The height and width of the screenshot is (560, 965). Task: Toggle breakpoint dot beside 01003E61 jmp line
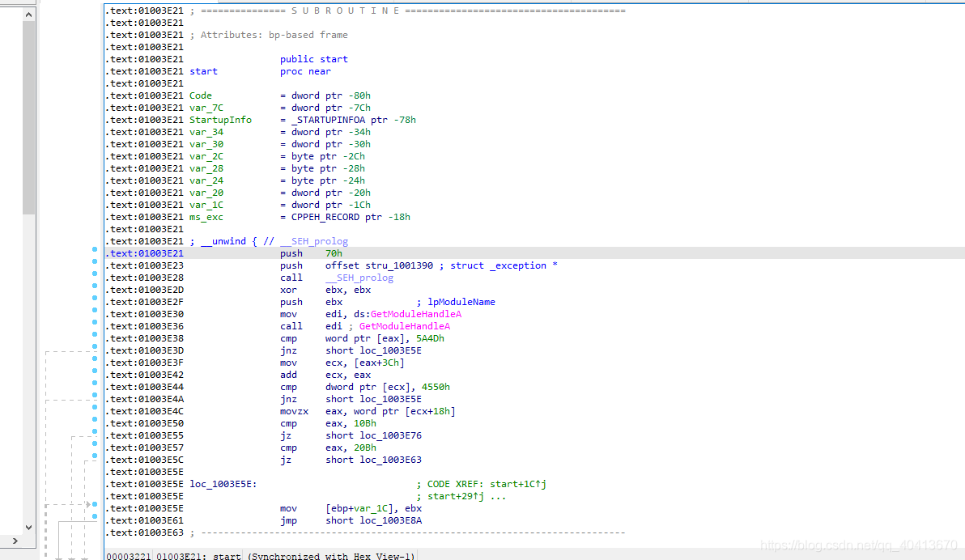coord(95,516)
